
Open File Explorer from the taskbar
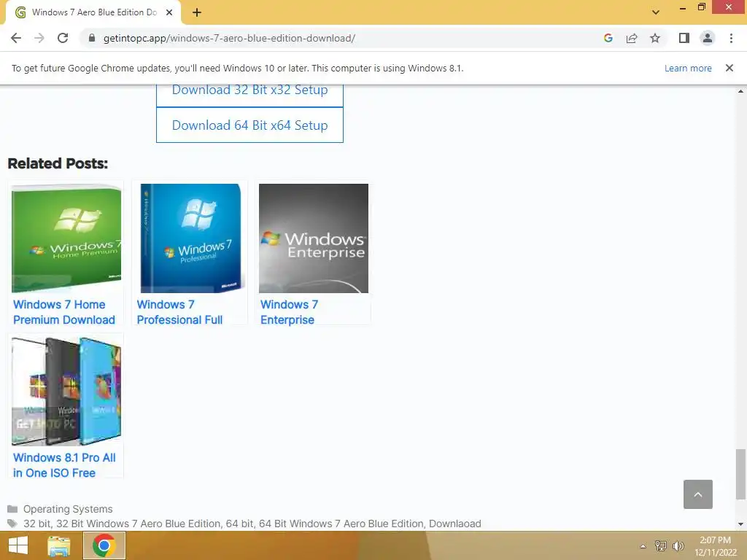tap(59, 545)
